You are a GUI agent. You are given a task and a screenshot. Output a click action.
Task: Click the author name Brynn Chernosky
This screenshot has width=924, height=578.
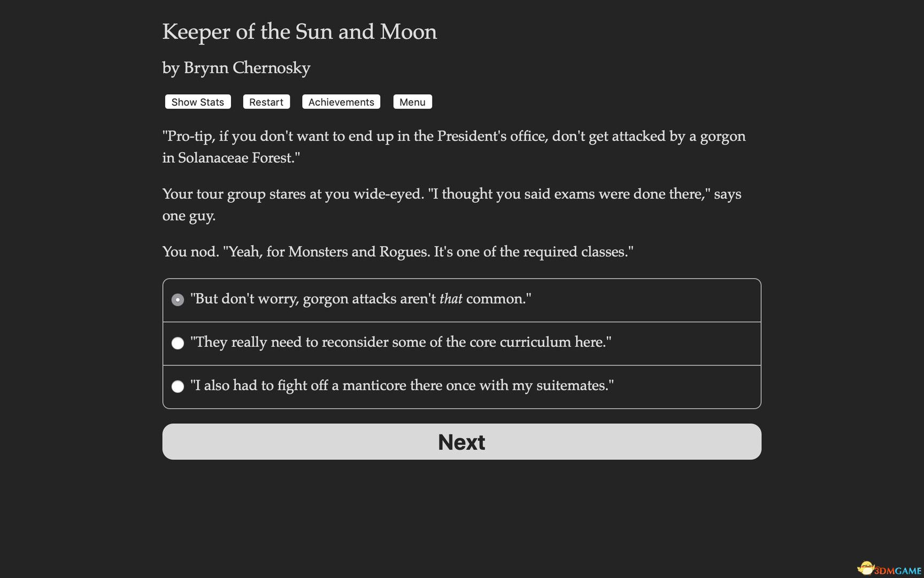[x=236, y=68]
